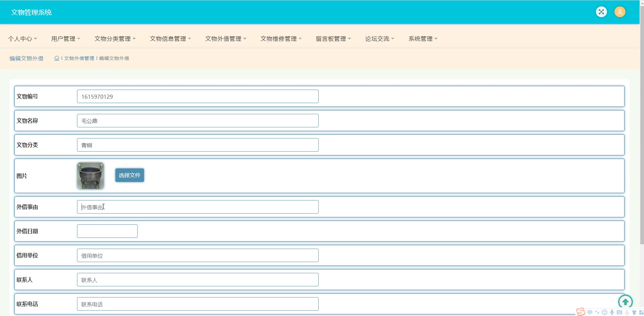The height and width of the screenshot is (316, 644).
Task: Click the 编辑文物外借 breadcrumb text
Action: pos(114,58)
